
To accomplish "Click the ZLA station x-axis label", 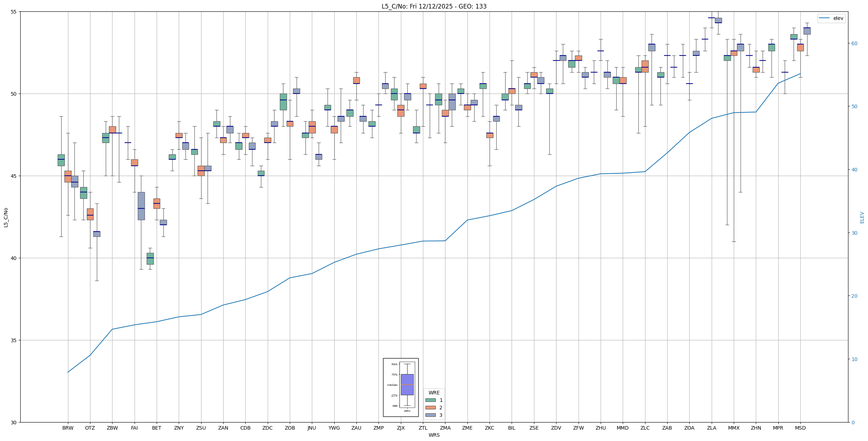I will [711, 428].
